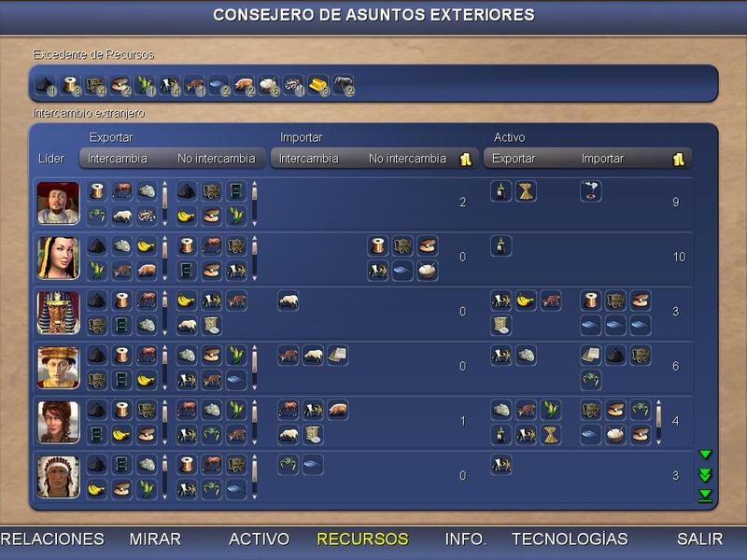Image resolution: width=747 pixels, height=560 pixels.
Task: Select the rice bowl in the surplus bar
Action: coord(268,86)
